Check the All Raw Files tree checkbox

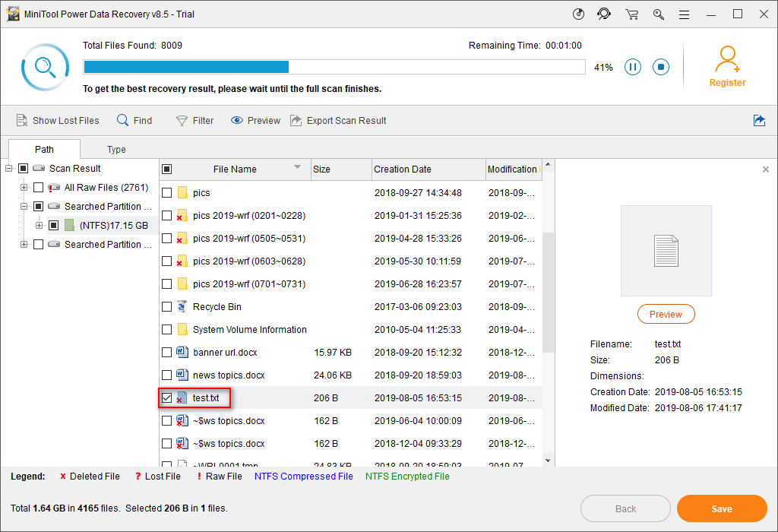(x=38, y=188)
